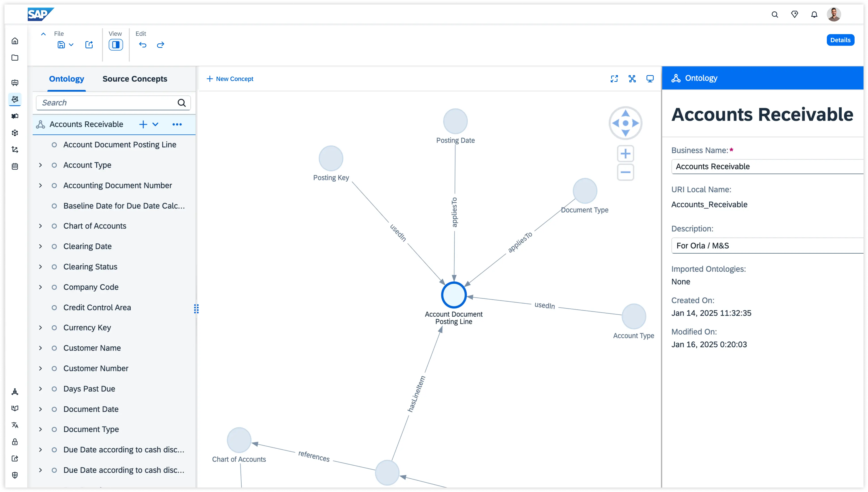The width and height of the screenshot is (868, 492).
Task: Click the fit-to-screen monitor icon
Action: click(x=650, y=79)
